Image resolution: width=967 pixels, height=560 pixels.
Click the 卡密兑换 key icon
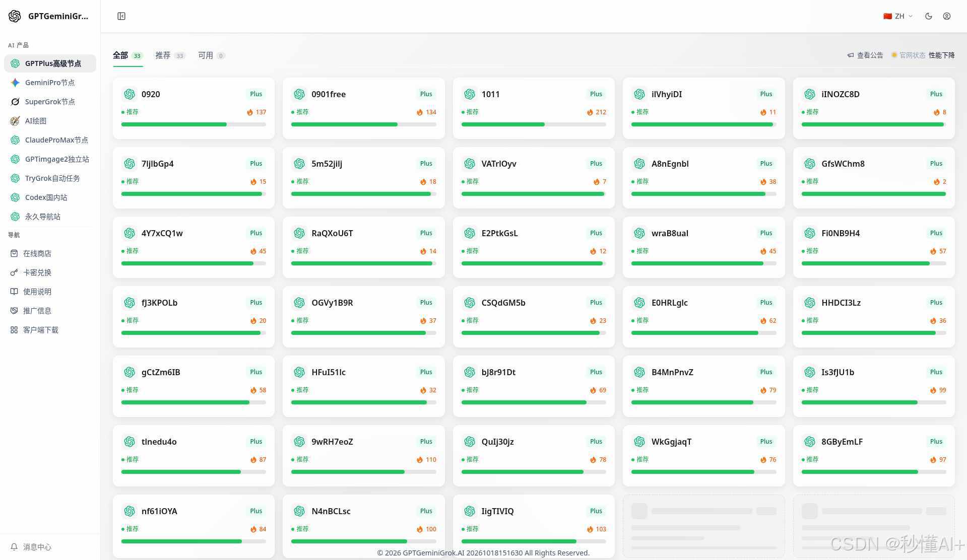coord(14,272)
